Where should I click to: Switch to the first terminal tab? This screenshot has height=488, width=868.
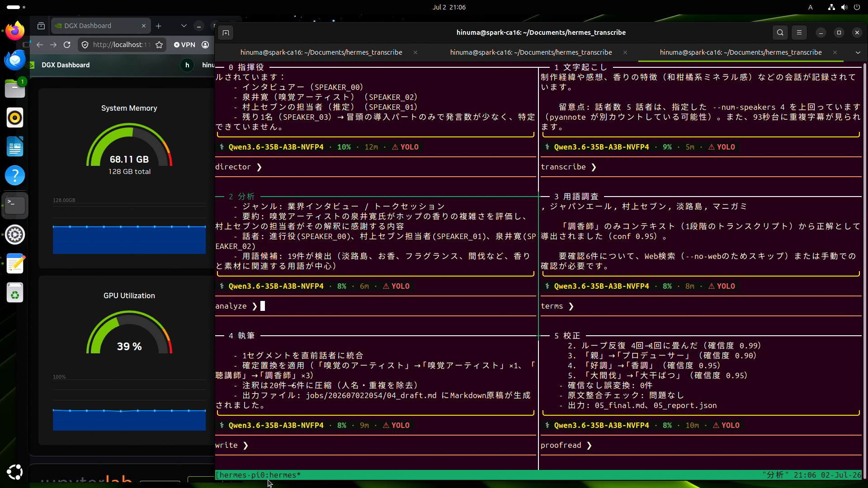(x=321, y=52)
